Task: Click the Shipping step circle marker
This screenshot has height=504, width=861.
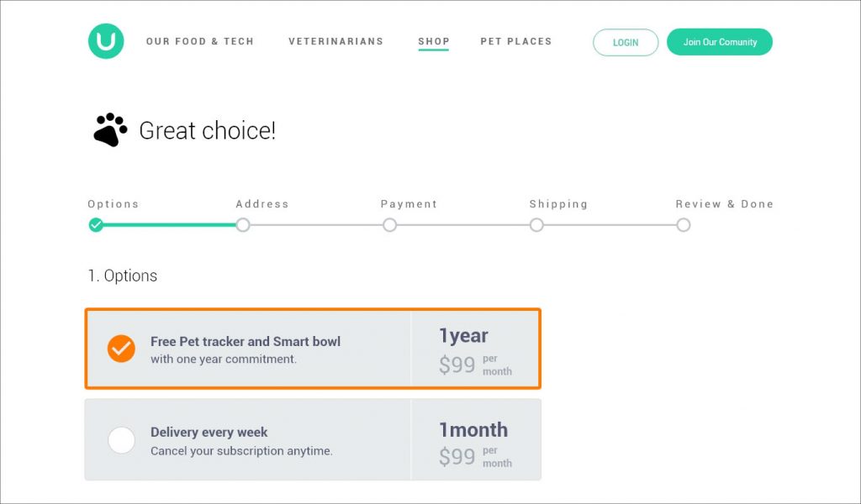Action: click(x=536, y=224)
